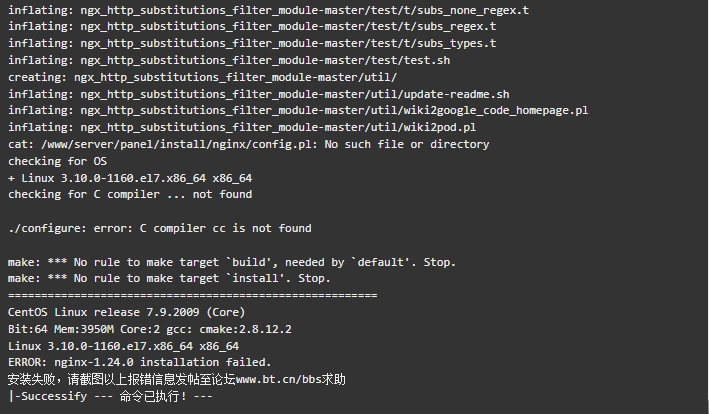This screenshot has width=709, height=414.
Task: Click the subs_types.t inflating line
Action: pos(252,43)
